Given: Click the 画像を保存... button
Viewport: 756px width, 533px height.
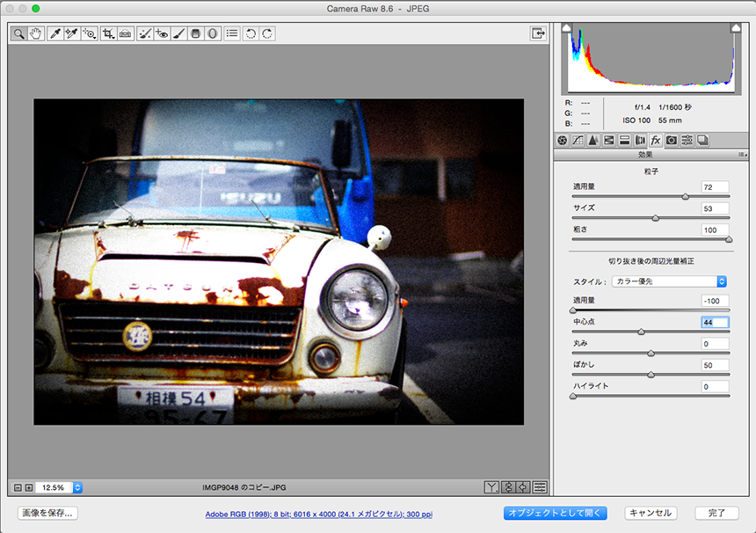Looking at the screenshot, I should (x=47, y=514).
